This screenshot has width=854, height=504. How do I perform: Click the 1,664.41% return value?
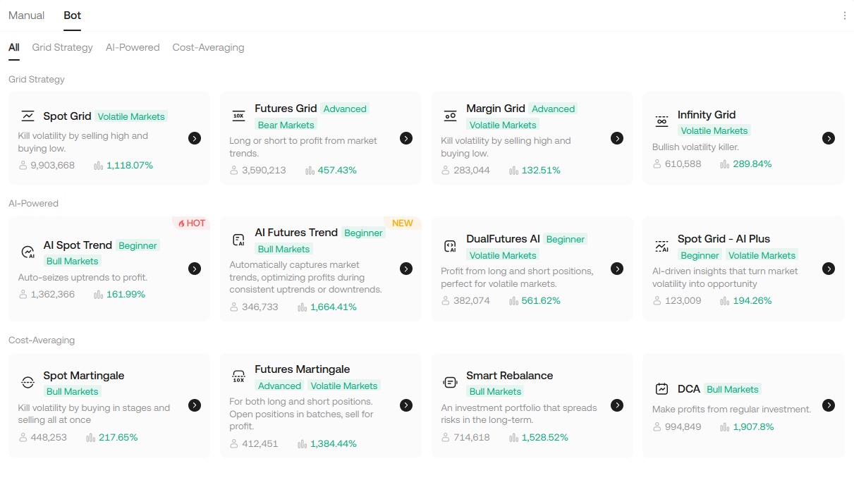pyautogui.click(x=334, y=307)
